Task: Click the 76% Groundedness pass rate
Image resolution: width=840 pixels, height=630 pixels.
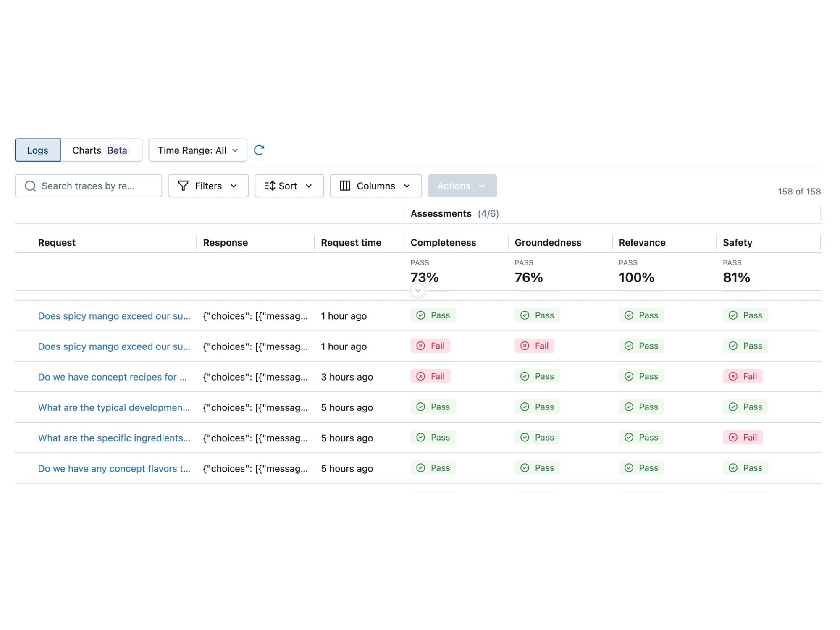Action: pyautogui.click(x=528, y=277)
